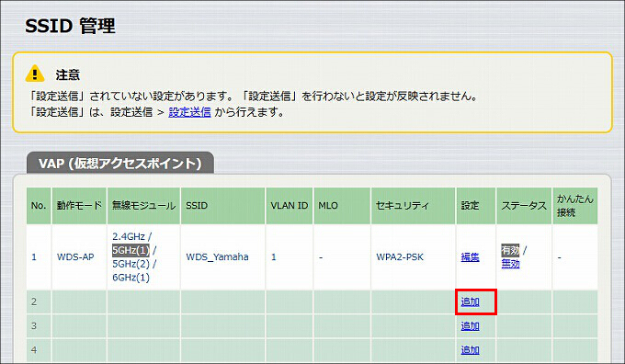Click the セキュリティ column header

413,206
